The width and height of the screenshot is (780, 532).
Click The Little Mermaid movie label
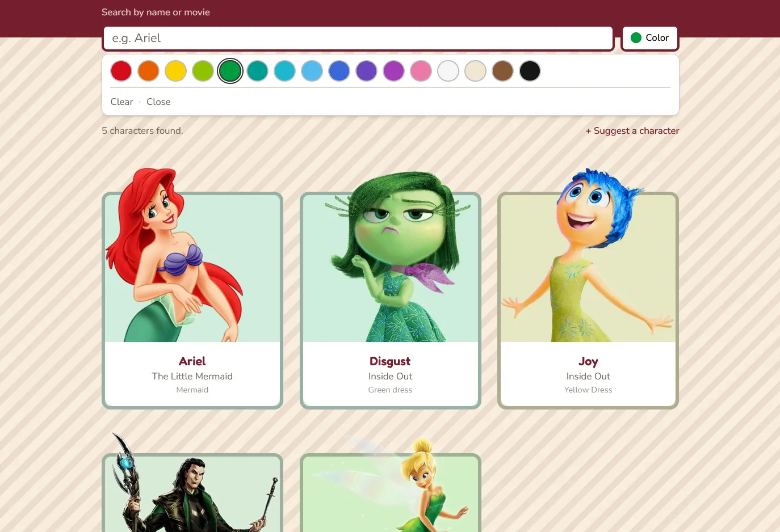[192, 377]
